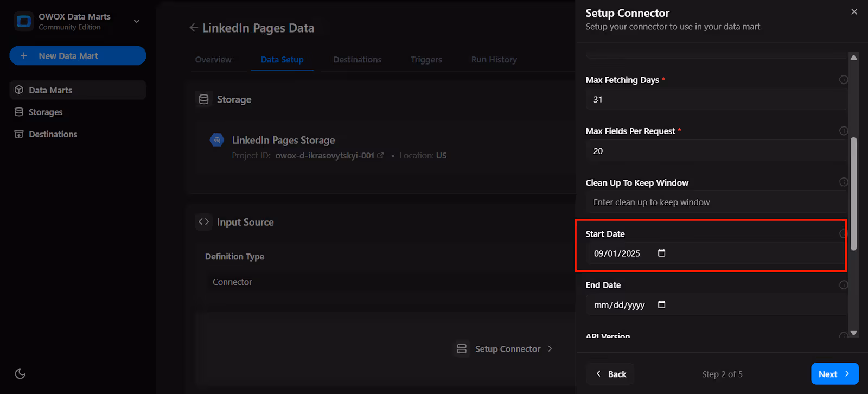Click the scrollbar down arrow in the connector panel
868x394 pixels.
click(854, 333)
